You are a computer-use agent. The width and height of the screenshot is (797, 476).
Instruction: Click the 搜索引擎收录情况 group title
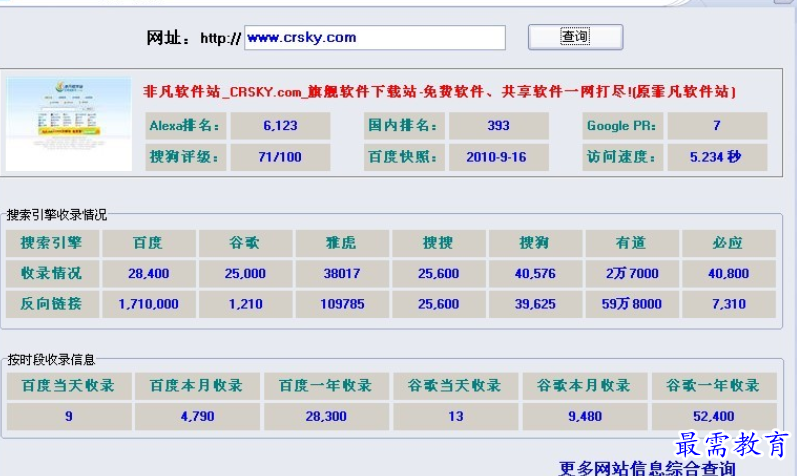(56, 215)
